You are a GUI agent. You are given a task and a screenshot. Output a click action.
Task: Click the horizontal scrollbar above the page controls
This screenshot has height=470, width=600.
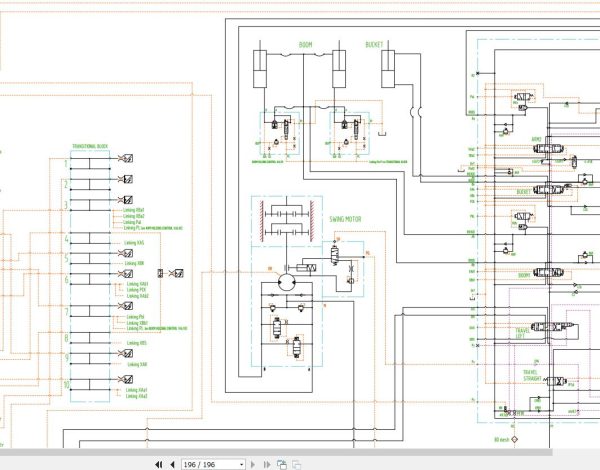pos(276,452)
